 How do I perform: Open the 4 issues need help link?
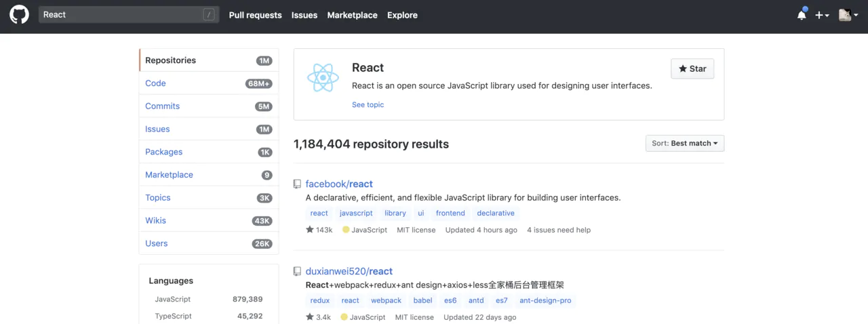559,230
